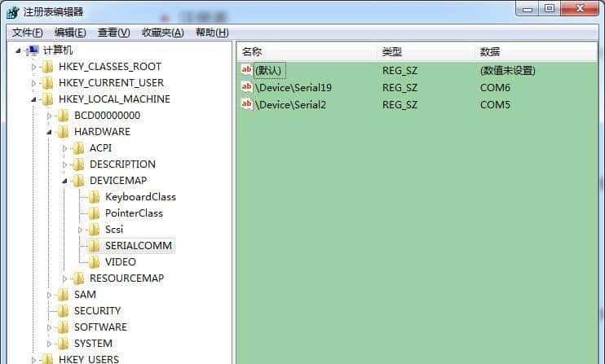The image size is (605, 364).
Task: Click the 计算机 computer icon
Action: coord(33,50)
